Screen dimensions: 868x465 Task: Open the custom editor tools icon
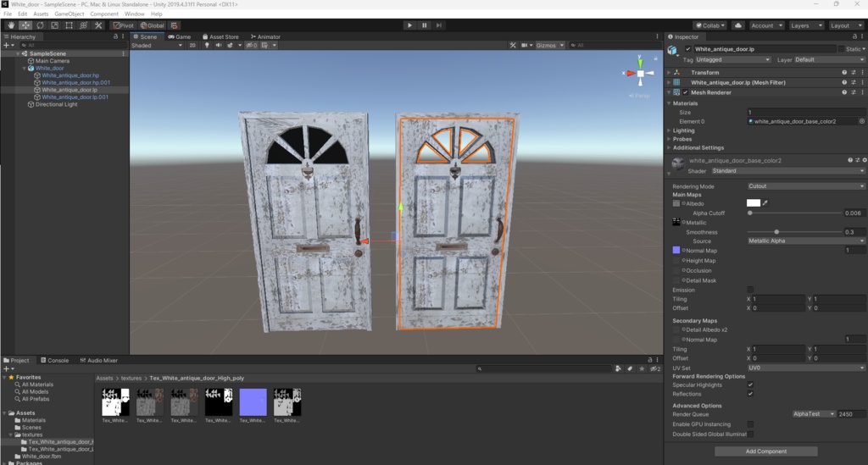[98, 25]
